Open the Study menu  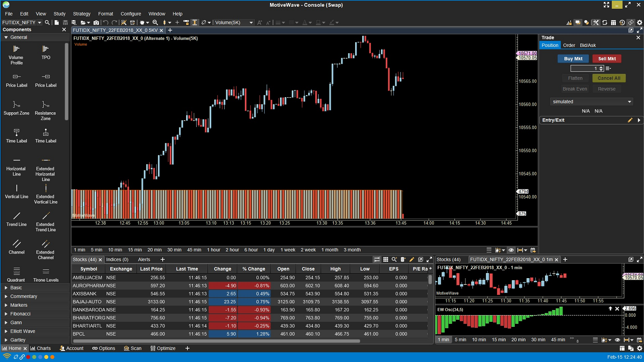click(60, 14)
